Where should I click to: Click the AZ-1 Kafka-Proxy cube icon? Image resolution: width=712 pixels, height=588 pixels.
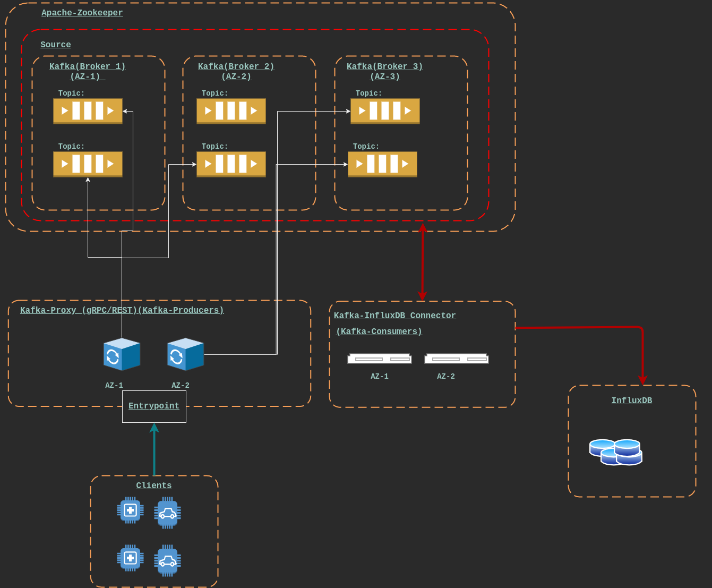[122, 354]
